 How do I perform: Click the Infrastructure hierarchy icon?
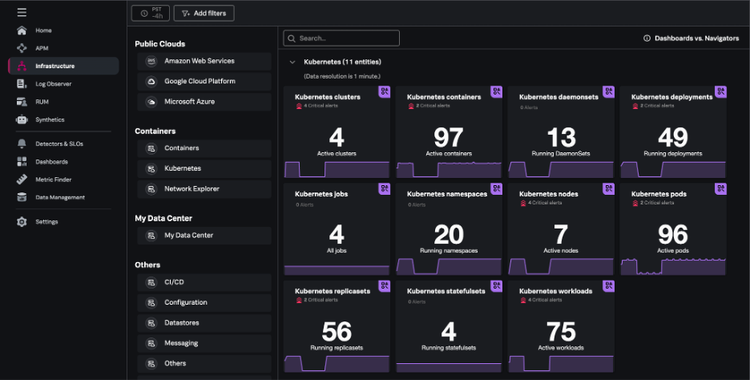pos(22,66)
